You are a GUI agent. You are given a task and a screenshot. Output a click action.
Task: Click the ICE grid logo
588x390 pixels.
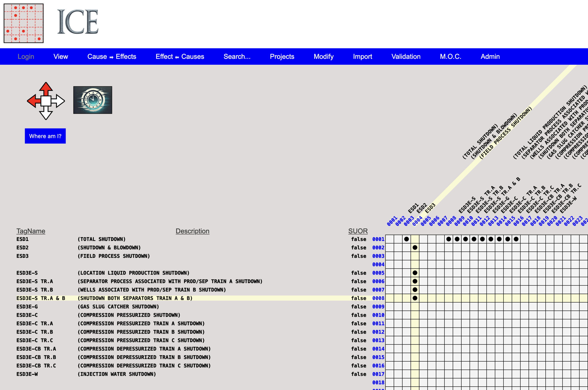(x=24, y=23)
